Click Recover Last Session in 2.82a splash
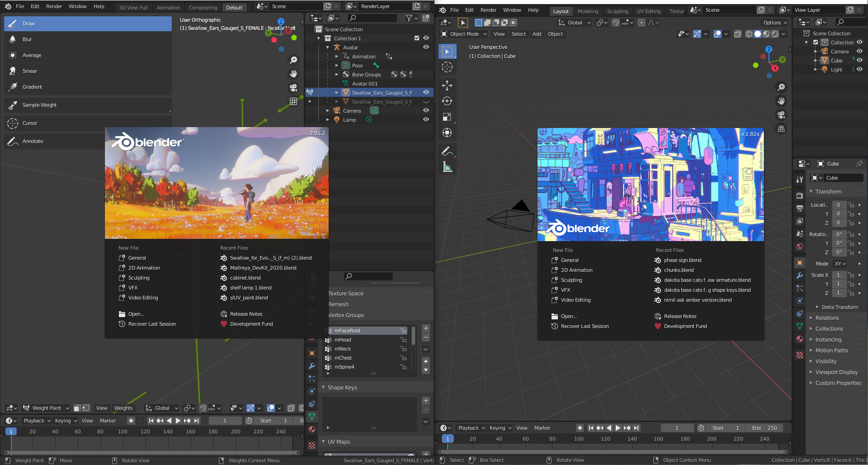The height and width of the screenshot is (465, 868). [x=585, y=326]
